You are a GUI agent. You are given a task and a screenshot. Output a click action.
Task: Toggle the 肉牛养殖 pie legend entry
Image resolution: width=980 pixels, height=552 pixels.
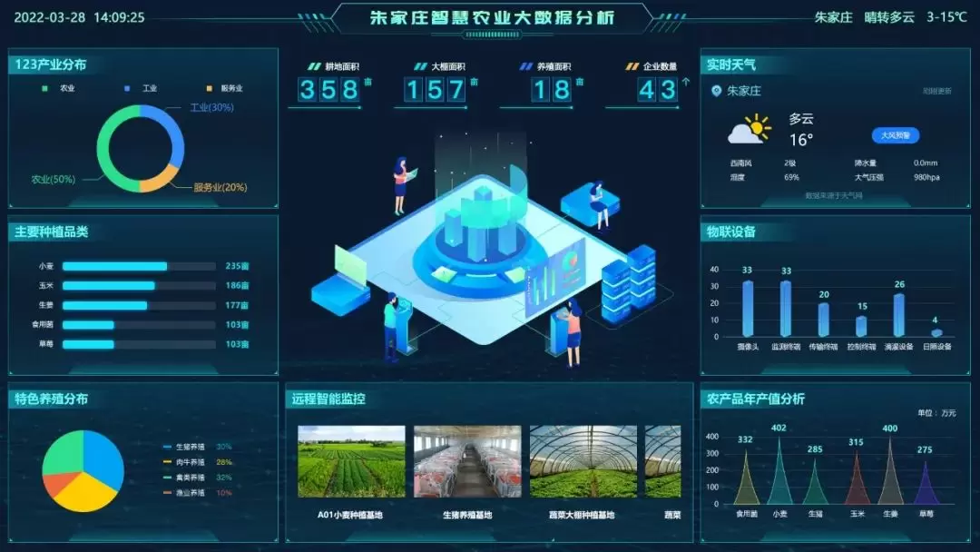point(197,462)
